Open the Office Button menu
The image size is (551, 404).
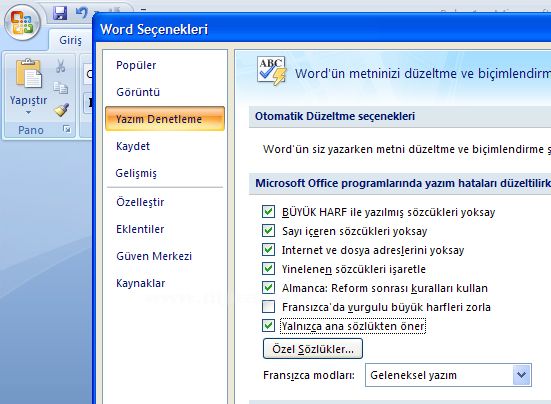tap(22, 22)
